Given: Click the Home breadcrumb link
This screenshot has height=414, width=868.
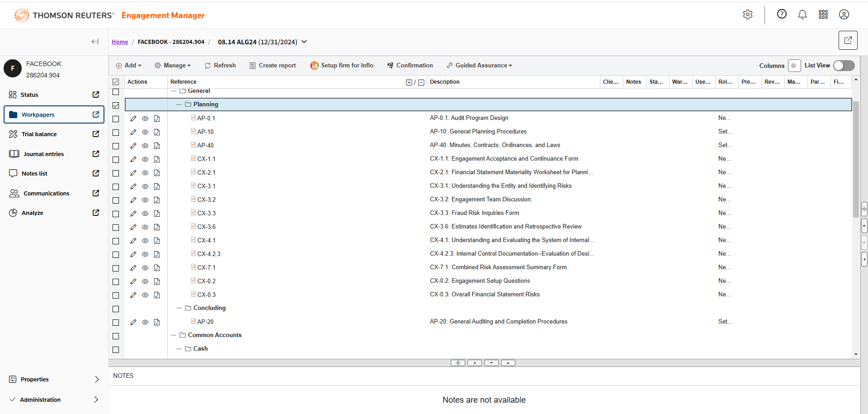Looking at the screenshot, I should 120,42.
